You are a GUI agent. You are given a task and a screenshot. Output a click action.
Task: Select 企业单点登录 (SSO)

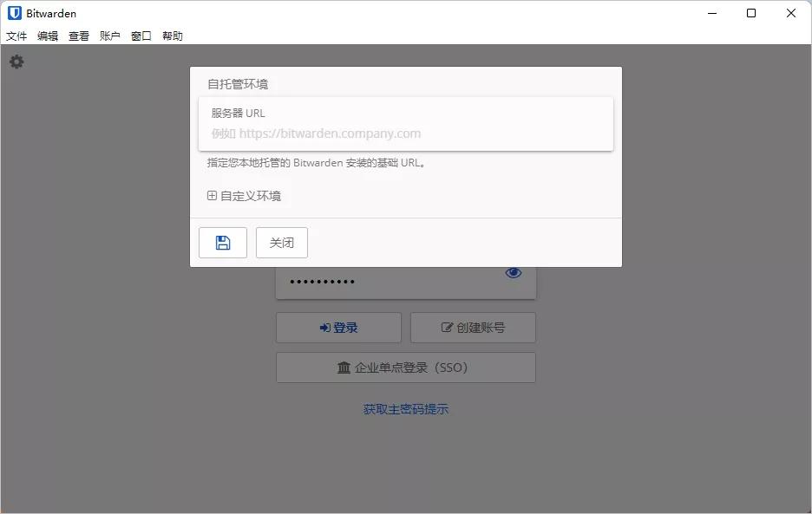coord(405,368)
